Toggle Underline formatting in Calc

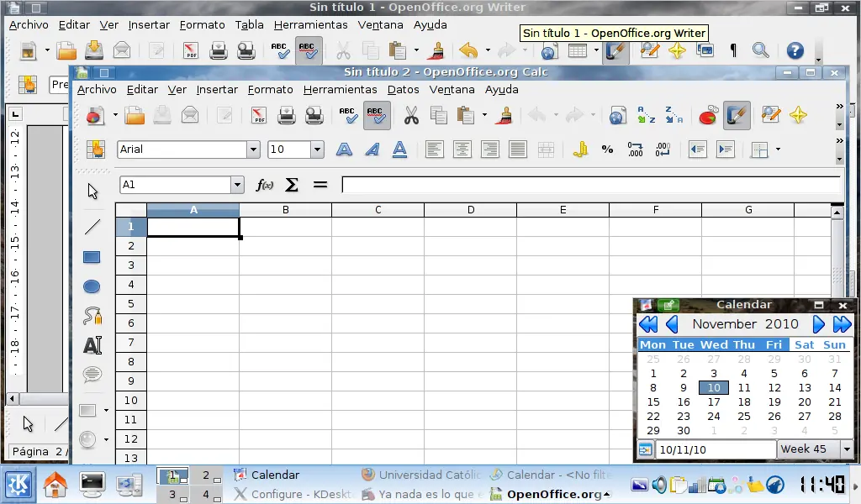pyautogui.click(x=399, y=150)
